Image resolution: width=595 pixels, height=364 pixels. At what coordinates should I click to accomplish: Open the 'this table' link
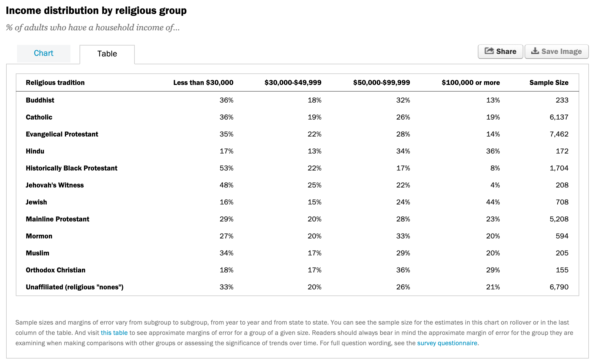(x=114, y=333)
